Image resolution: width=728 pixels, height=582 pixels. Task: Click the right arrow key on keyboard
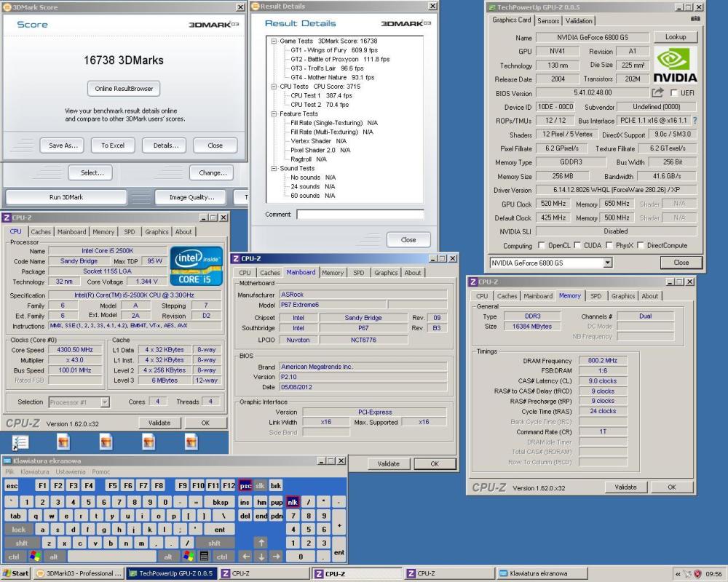point(276,556)
